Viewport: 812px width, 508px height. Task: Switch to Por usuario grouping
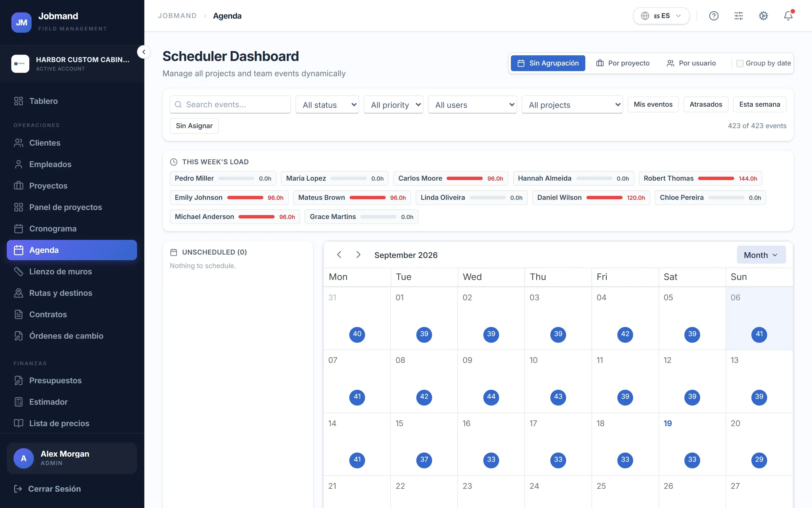[x=691, y=63]
